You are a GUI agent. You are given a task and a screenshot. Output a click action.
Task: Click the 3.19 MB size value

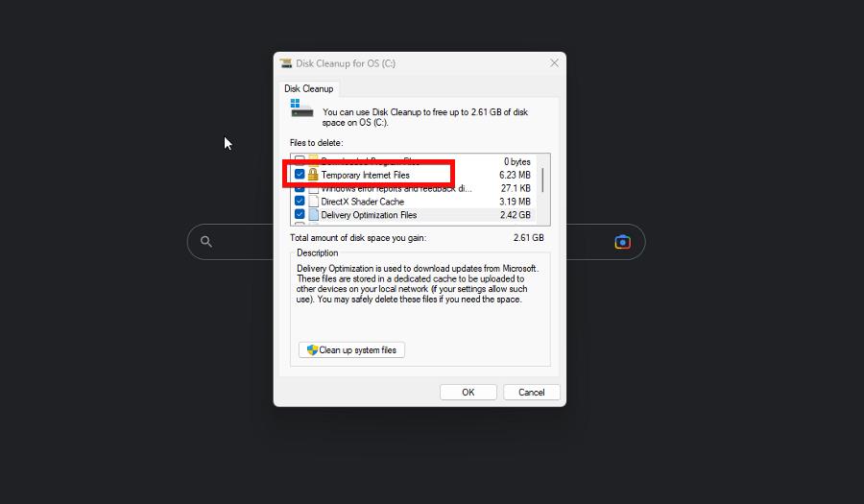click(515, 202)
